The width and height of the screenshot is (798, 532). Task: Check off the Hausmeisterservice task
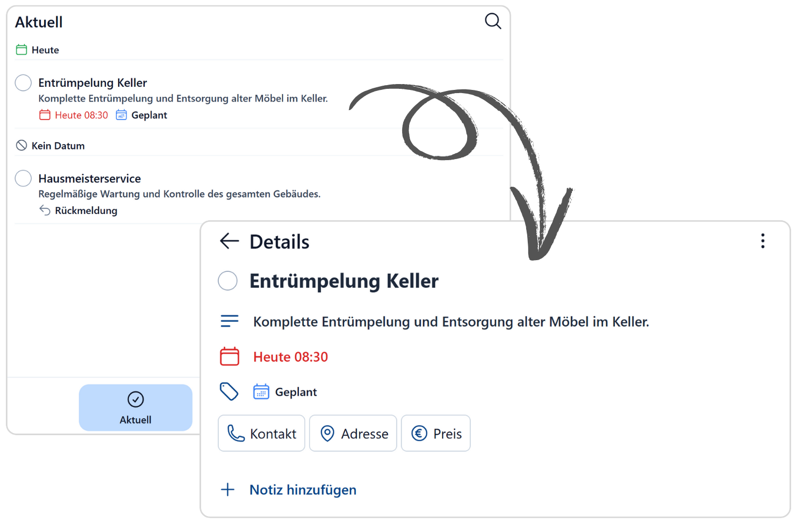coord(23,178)
